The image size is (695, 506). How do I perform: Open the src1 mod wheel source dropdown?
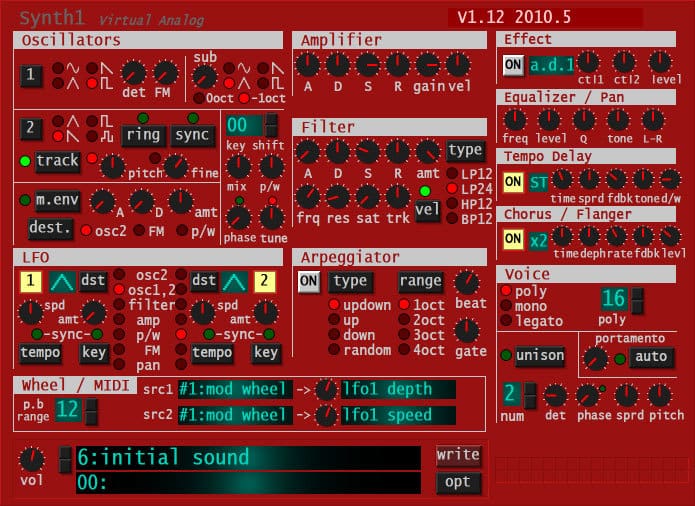tap(235, 389)
